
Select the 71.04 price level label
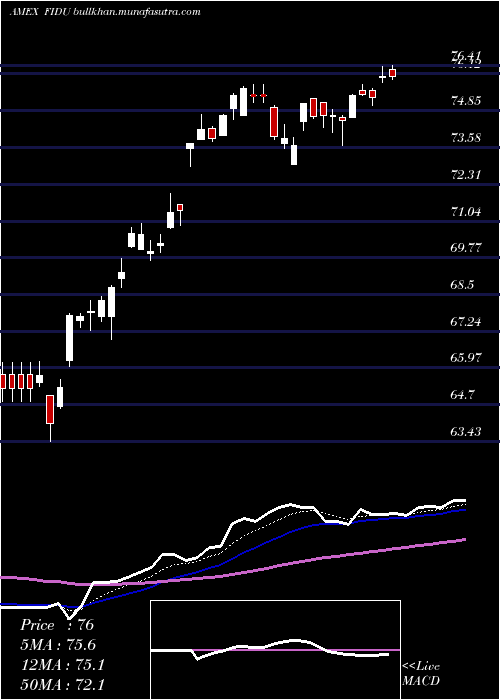point(467,211)
